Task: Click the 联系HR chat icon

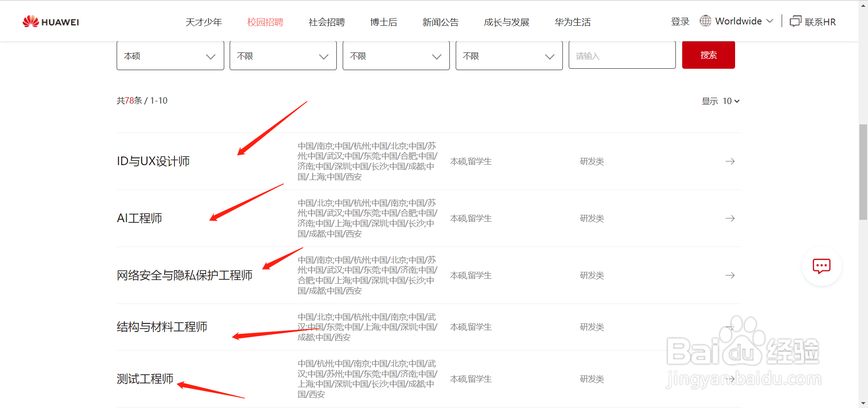Action: click(796, 21)
